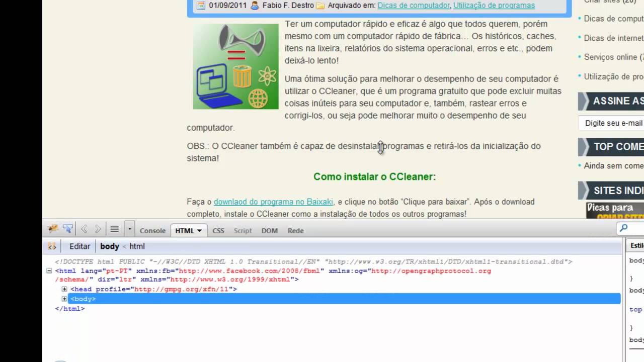Click the Dicas de internet sidebar link

click(614, 38)
